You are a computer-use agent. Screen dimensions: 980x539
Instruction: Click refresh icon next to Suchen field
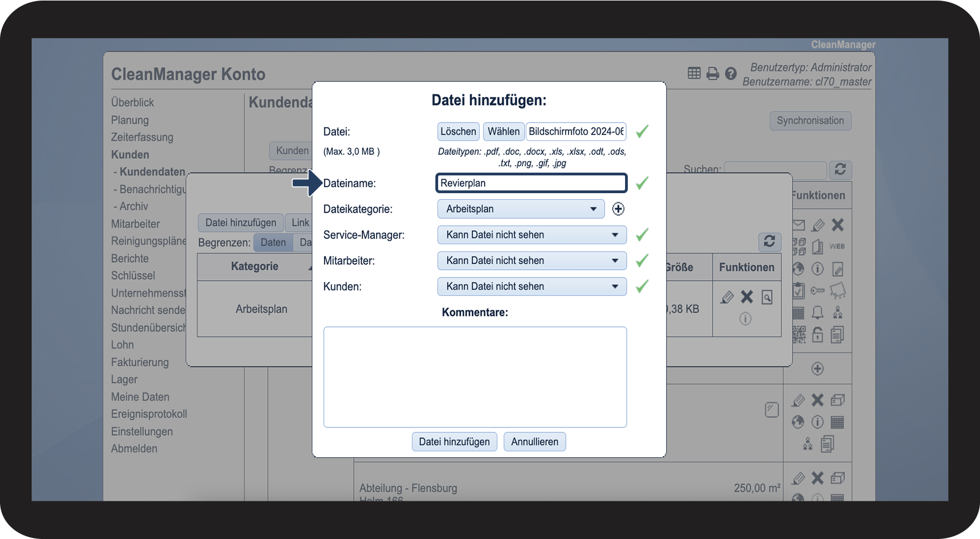840,169
